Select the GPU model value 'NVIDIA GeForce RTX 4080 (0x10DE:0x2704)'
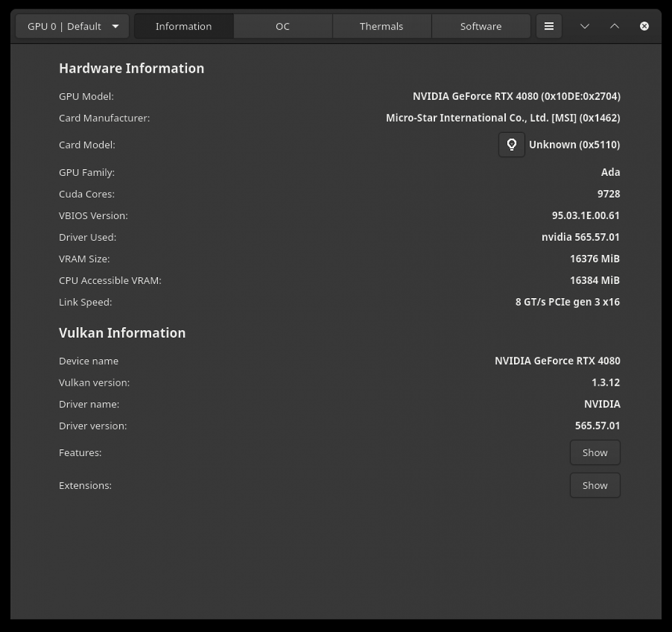Screen dimensions: 672x632 click(x=516, y=96)
